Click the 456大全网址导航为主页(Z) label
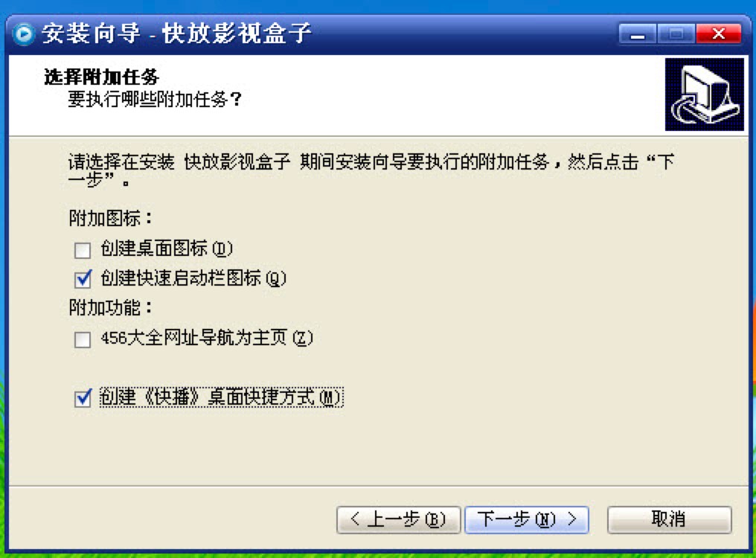Image resolution: width=756 pixels, height=558 pixels. coord(207,338)
